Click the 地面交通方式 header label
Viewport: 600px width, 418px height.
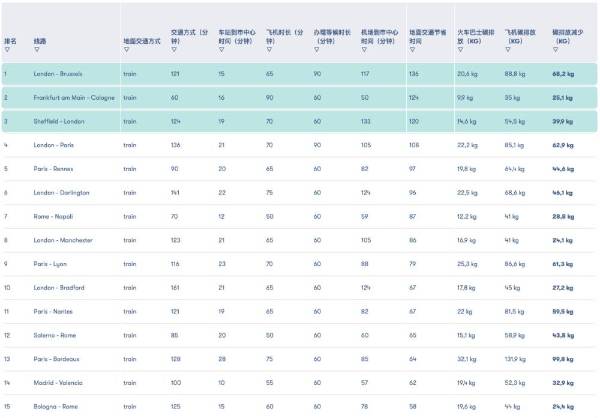[x=142, y=41]
